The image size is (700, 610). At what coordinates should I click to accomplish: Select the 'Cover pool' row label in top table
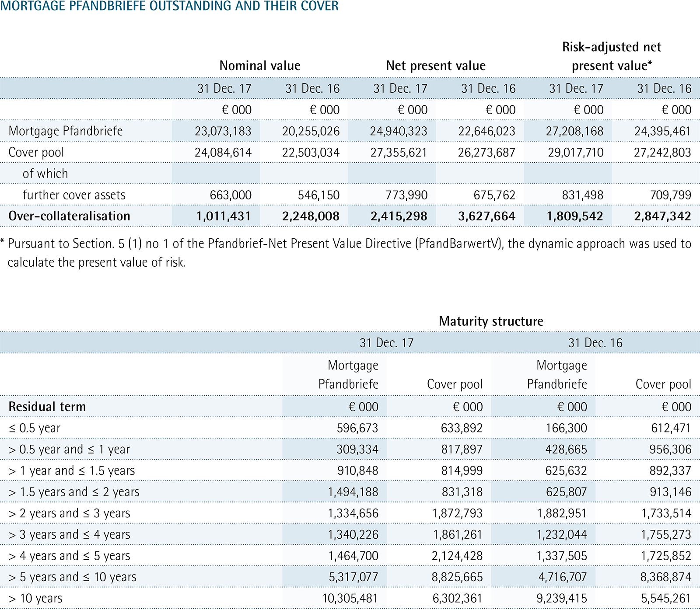[36, 152]
